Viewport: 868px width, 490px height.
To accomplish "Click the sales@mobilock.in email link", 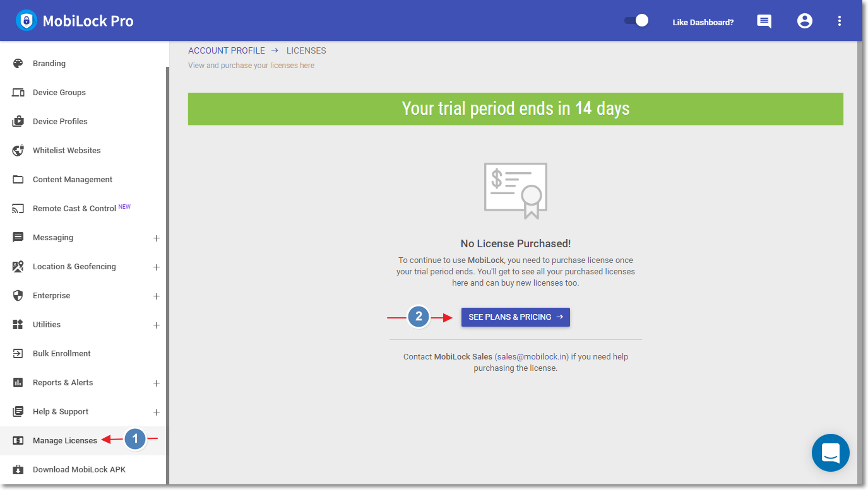I will coord(532,356).
